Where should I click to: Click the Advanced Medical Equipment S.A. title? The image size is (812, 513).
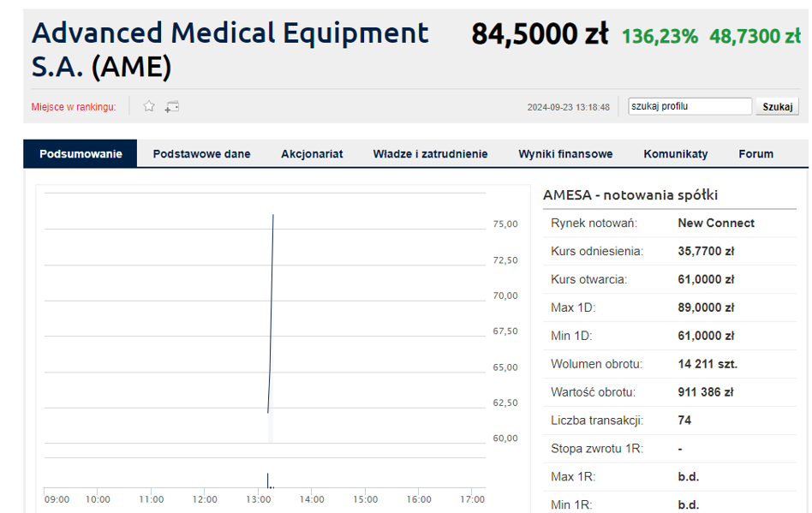(230, 51)
